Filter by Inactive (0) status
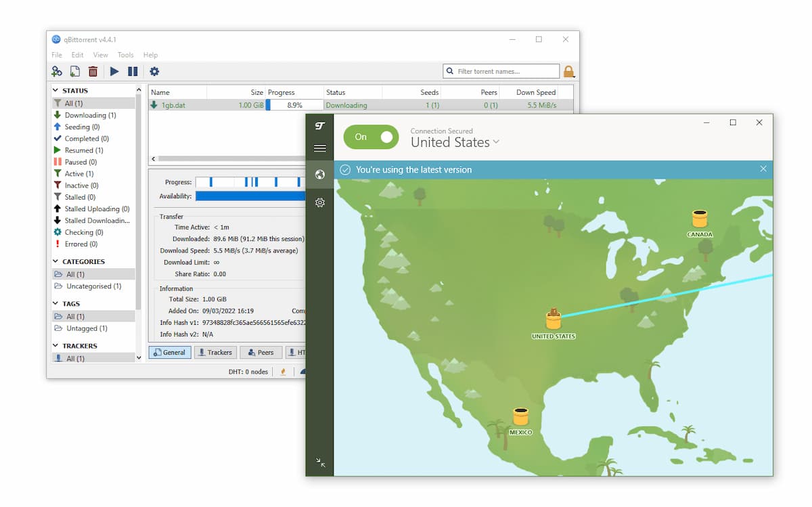 click(x=93, y=185)
